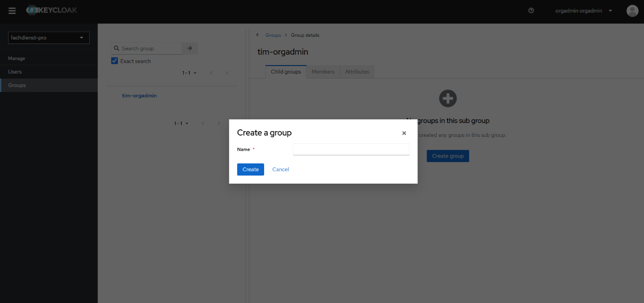Viewport: 644px width, 303px height.
Task: Click the Create a group dialog title
Action: [x=264, y=133]
